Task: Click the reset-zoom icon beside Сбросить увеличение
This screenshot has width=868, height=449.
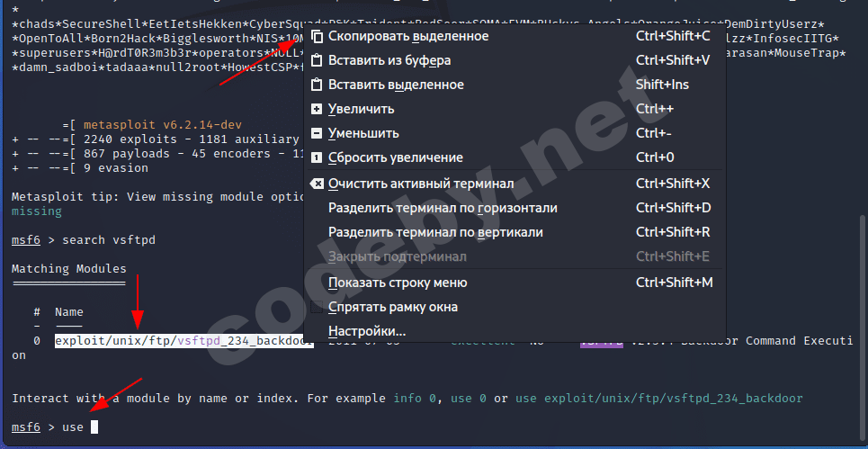Action: pos(317,158)
